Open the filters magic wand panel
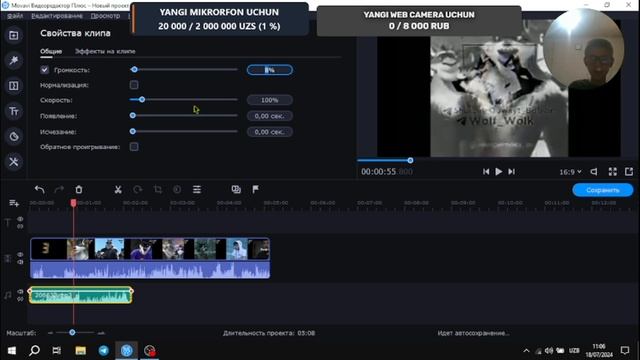The height and width of the screenshot is (360, 640). tap(13, 60)
